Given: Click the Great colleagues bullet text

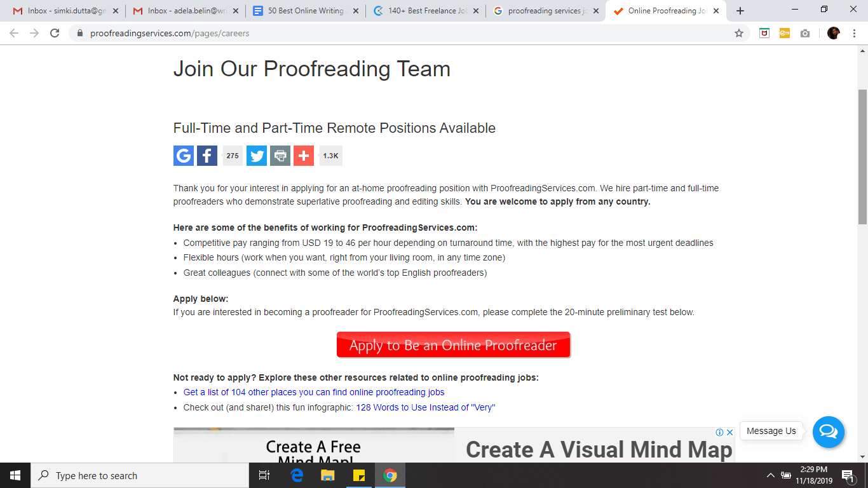Looking at the screenshot, I should (x=335, y=273).
